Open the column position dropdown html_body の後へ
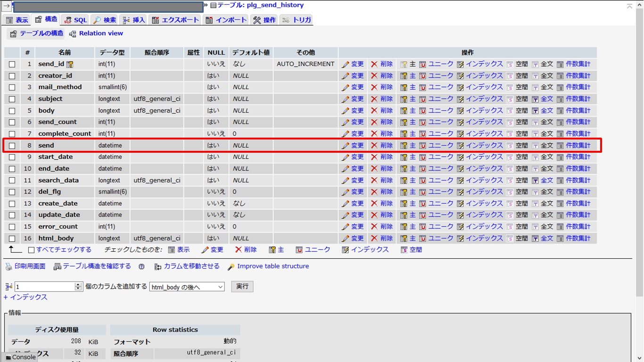The height and width of the screenshot is (362, 644). [x=187, y=287]
